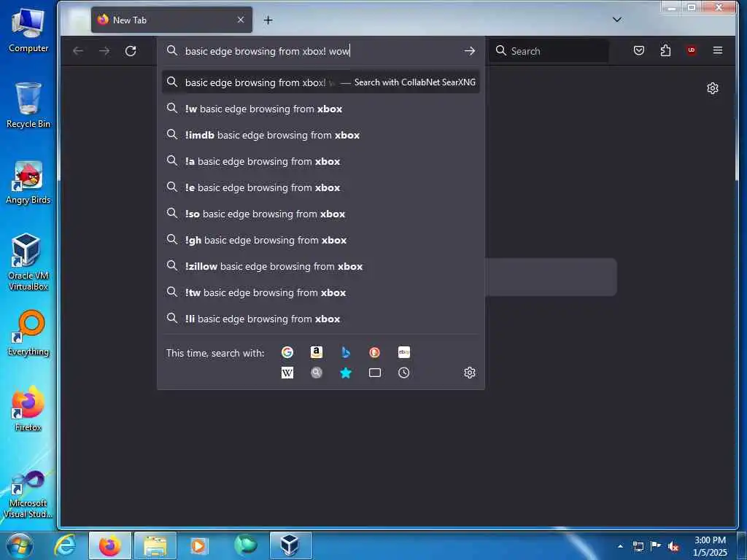Search this time with Wikipedia

point(287,373)
